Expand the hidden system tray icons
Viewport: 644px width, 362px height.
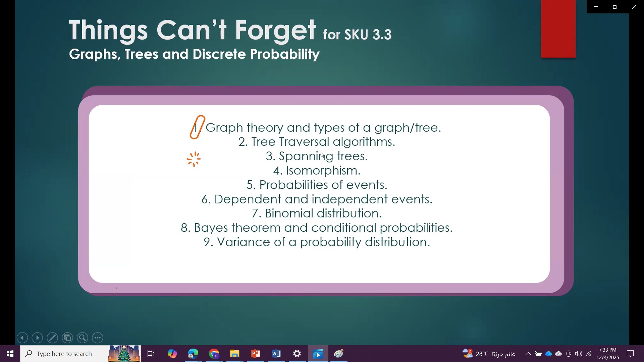coord(528,354)
